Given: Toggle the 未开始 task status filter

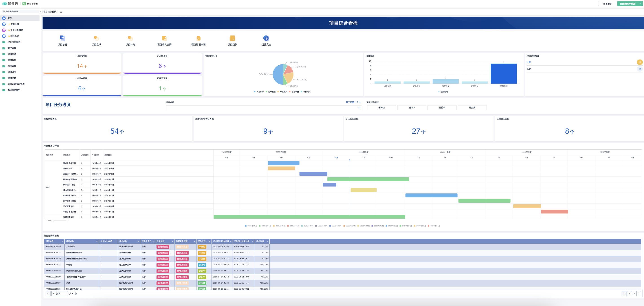Looking at the screenshot, I should (x=381, y=108).
